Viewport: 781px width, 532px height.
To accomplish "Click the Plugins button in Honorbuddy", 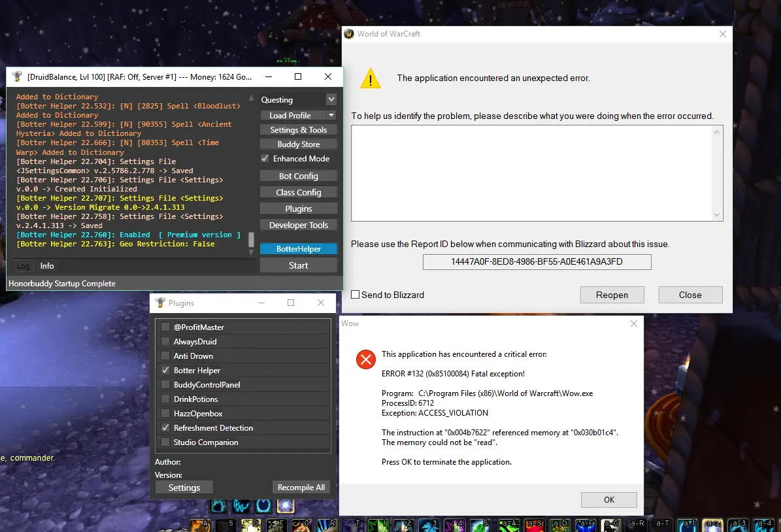I will click(x=299, y=208).
